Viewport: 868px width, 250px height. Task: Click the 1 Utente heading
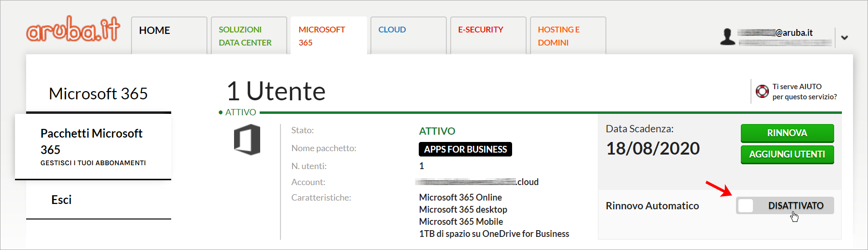pyautogui.click(x=276, y=91)
